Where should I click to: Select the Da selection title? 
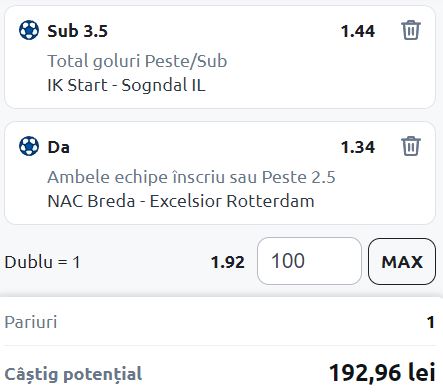pos(59,147)
